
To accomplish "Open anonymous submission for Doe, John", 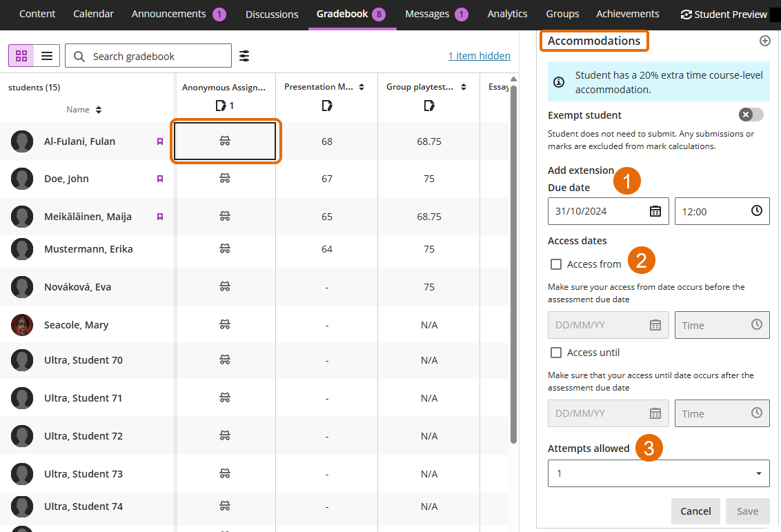I will click(225, 178).
